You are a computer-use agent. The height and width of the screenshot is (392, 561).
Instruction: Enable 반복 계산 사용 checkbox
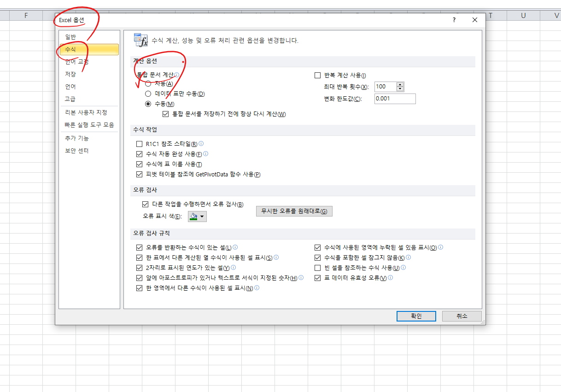(x=317, y=76)
